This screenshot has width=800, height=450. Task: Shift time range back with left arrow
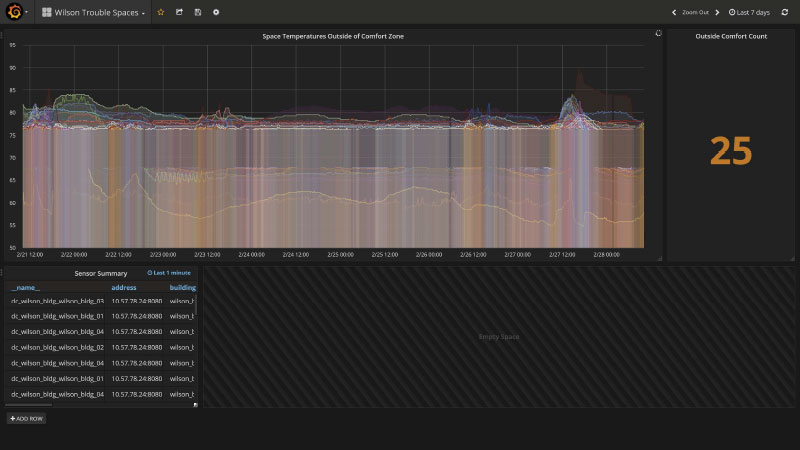[x=674, y=12]
